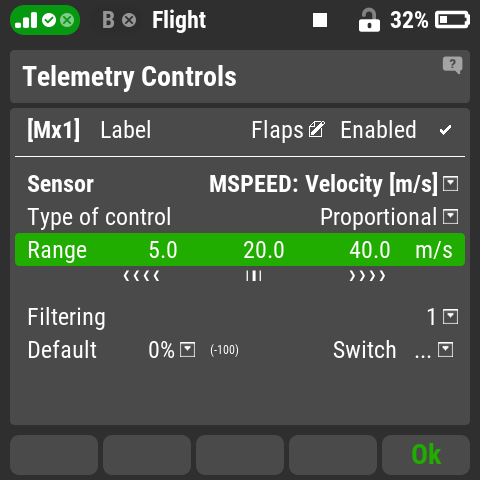Open the Filtering value dropdown
Screen dimensions: 480x480
(450, 317)
